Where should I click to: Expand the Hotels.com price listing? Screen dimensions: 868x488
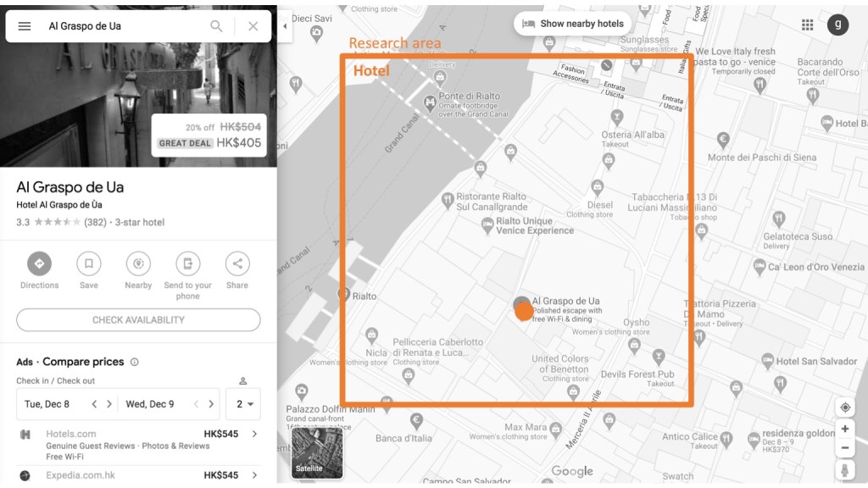pos(254,434)
